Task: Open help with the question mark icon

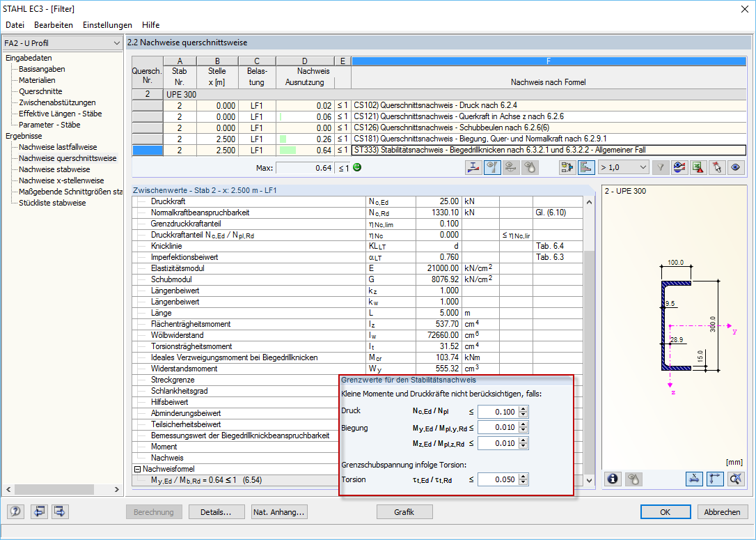Action: [x=15, y=511]
